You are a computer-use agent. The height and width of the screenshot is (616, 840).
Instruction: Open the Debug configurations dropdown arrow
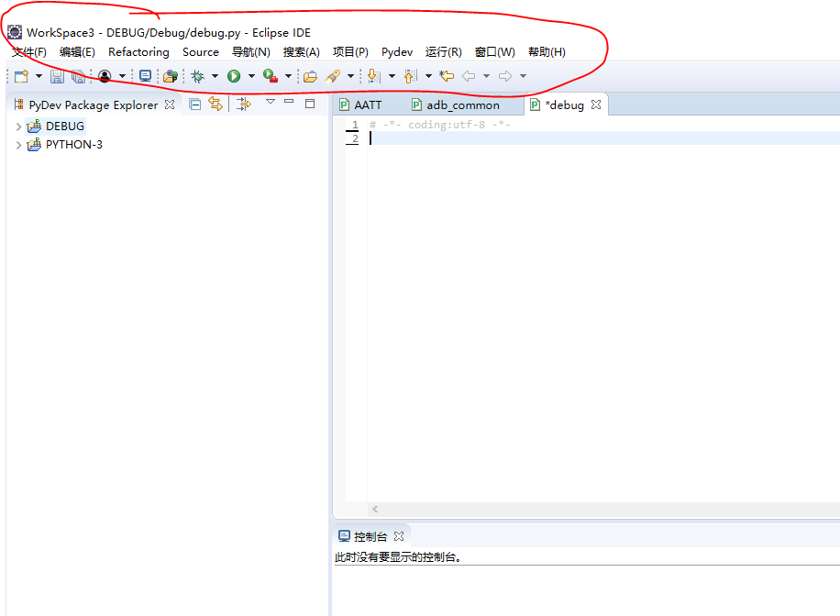[x=215, y=76]
